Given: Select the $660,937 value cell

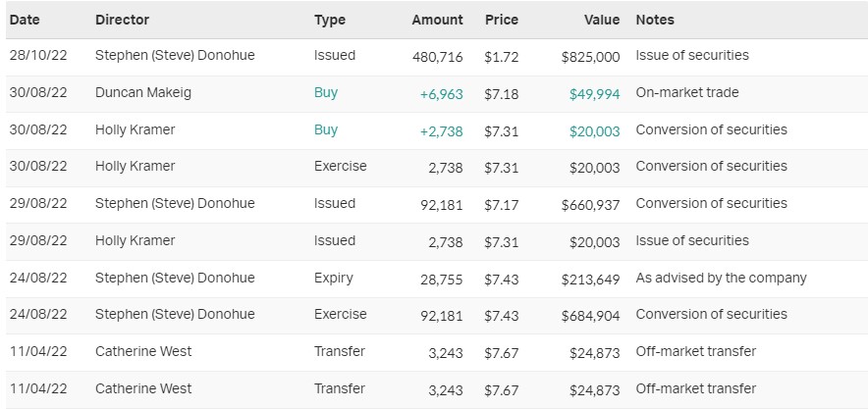Looking at the screenshot, I should tap(590, 204).
